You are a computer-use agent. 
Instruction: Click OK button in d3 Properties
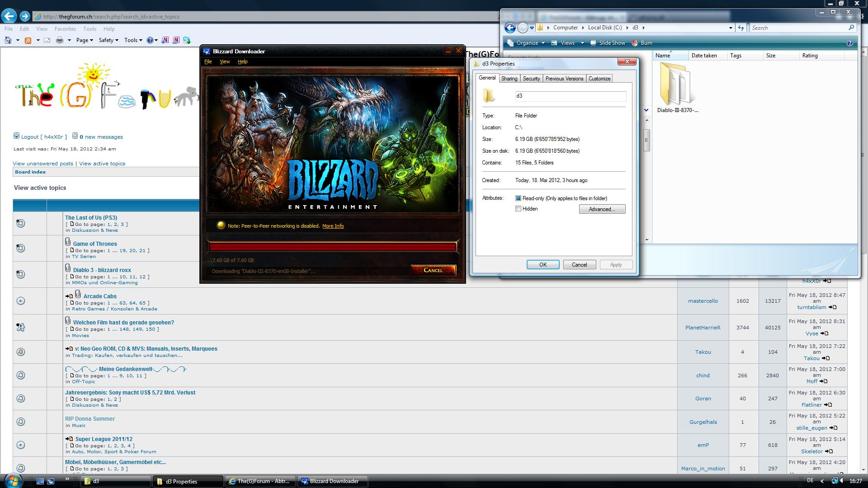pos(543,265)
